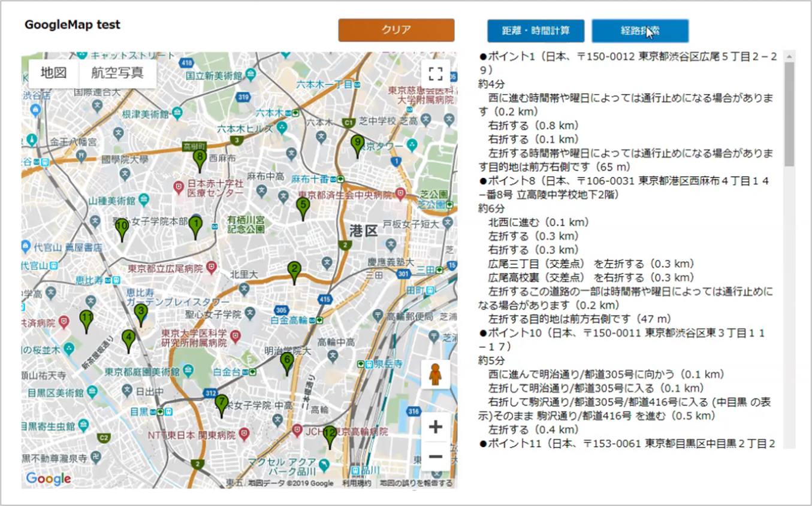The image size is (812, 506).
Task: Switch map to 地図 view
Action: click(54, 73)
